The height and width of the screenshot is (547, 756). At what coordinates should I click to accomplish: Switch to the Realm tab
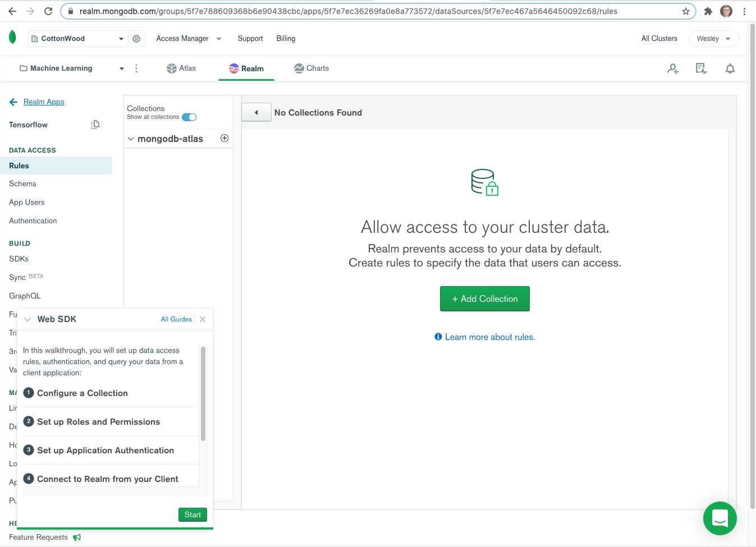(246, 68)
